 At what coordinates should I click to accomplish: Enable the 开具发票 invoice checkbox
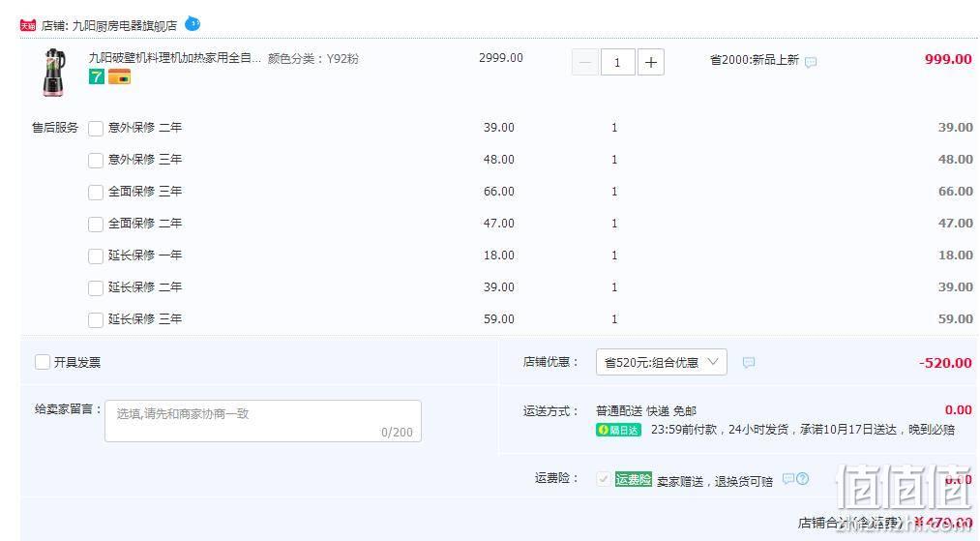pos(43,362)
